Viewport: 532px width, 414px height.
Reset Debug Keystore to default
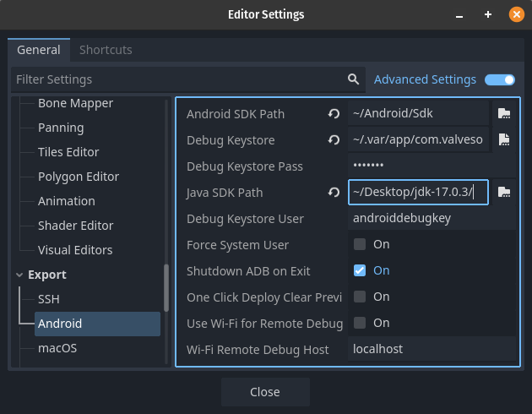point(334,140)
